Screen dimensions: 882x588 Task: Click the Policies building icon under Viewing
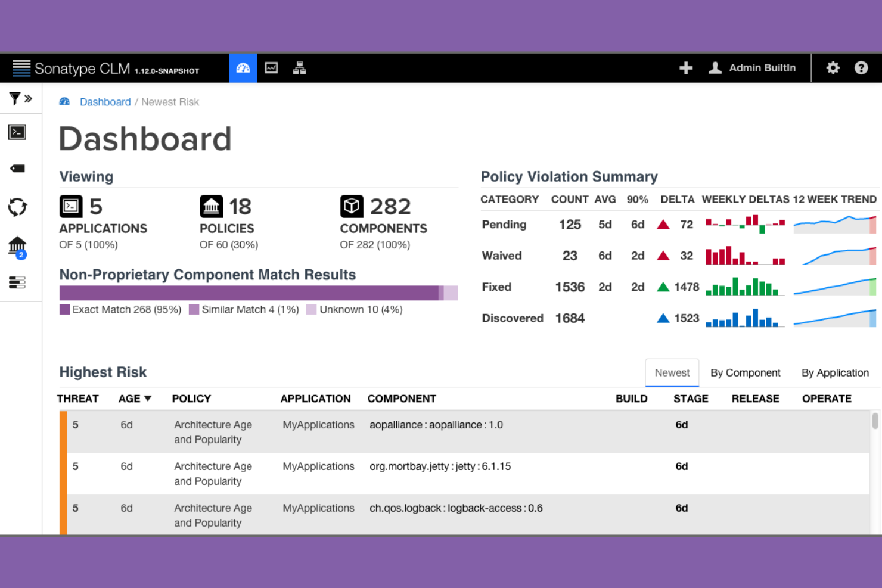[x=211, y=207]
